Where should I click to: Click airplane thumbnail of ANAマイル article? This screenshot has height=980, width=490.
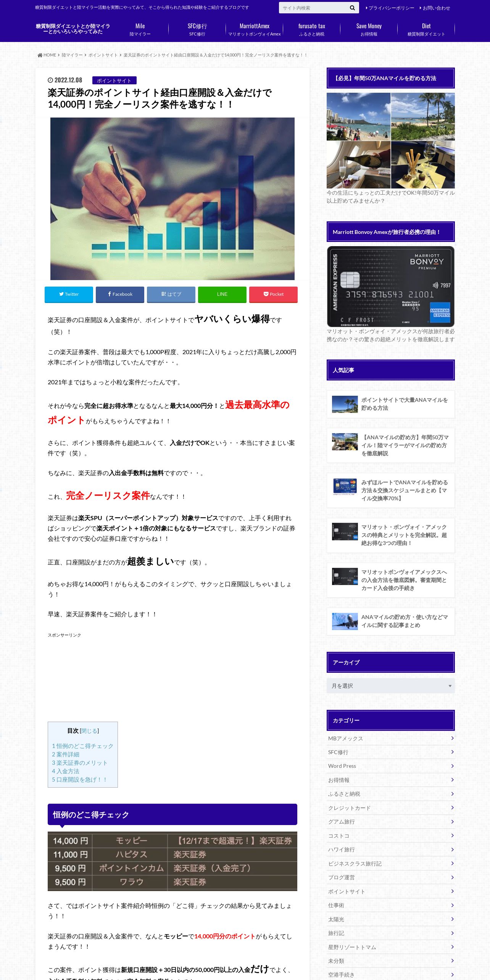345,621
